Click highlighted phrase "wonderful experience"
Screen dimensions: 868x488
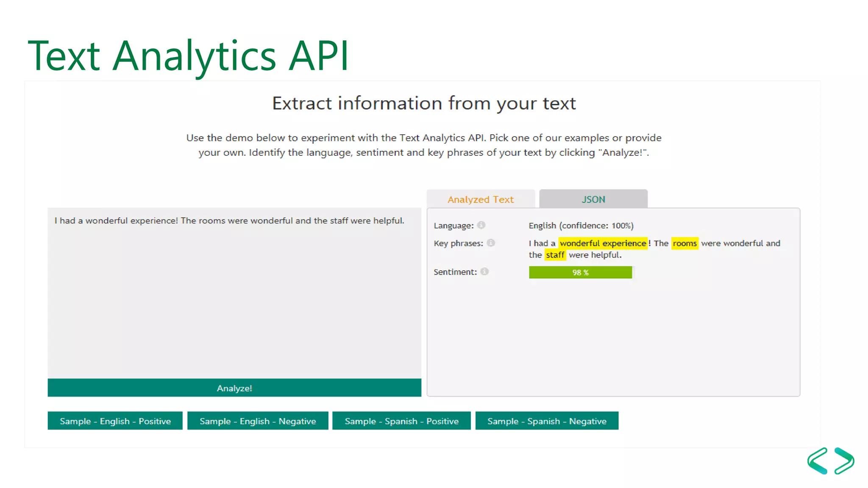click(603, 243)
